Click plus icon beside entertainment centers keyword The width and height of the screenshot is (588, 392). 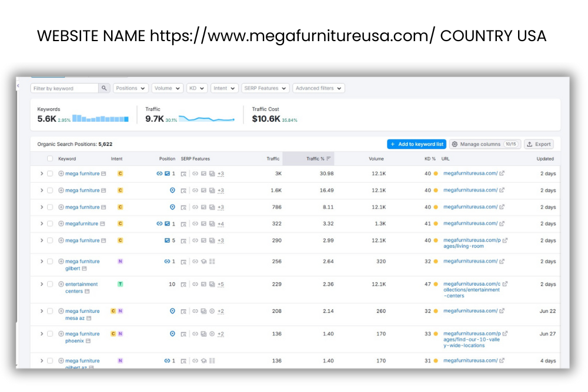(61, 284)
